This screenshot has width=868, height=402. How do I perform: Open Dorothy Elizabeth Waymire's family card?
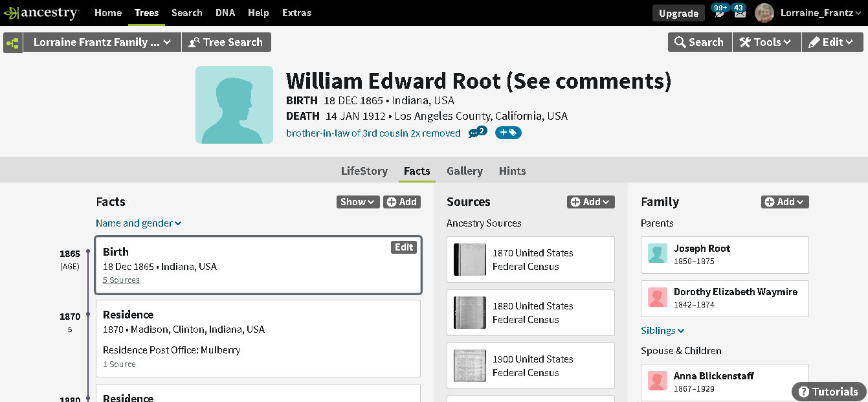(724, 298)
